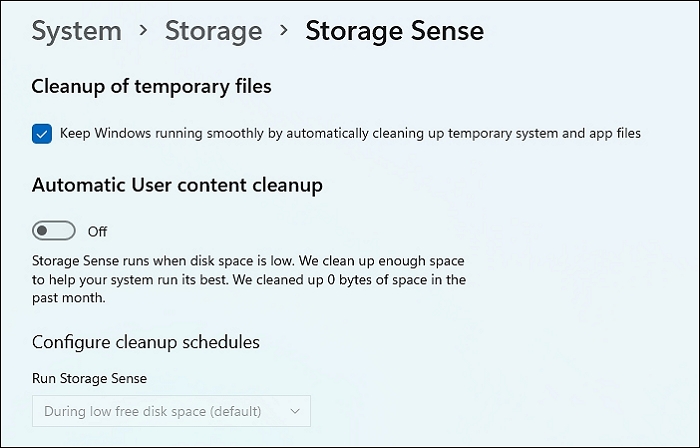700x448 pixels.
Task: Click the 'Automatic User content cleanup' heading
Action: tap(177, 185)
